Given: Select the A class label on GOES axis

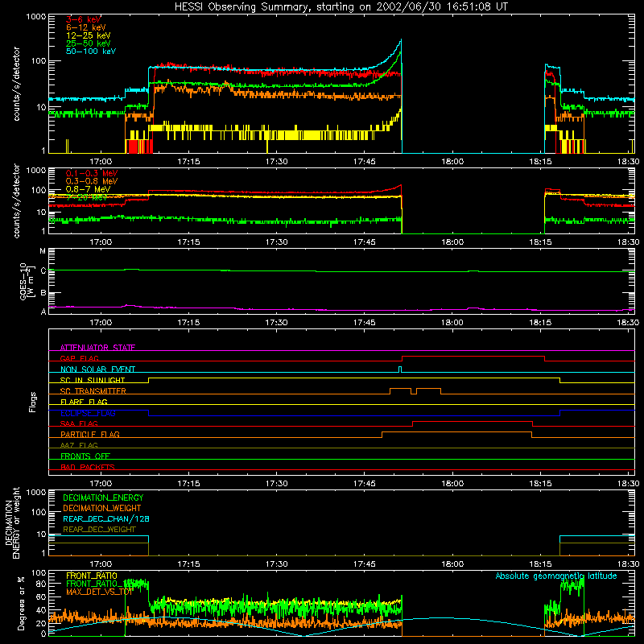Looking at the screenshot, I should 43,312.
